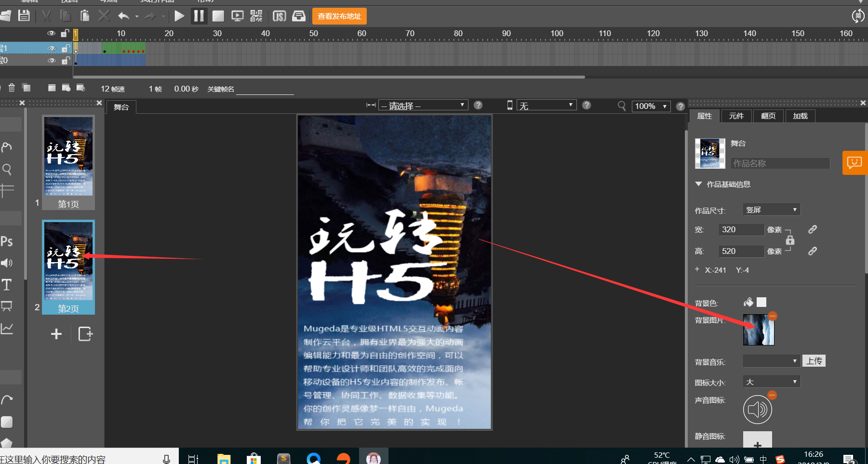Click the magnifier icon beside zoom percentage
The height and width of the screenshot is (464, 868).
622,106
